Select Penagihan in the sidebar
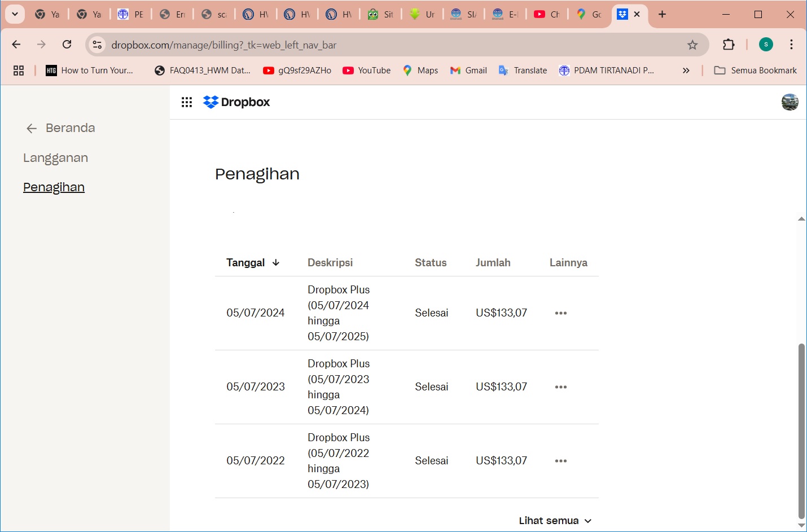Image resolution: width=807 pixels, height=532 pixels. 54,187
